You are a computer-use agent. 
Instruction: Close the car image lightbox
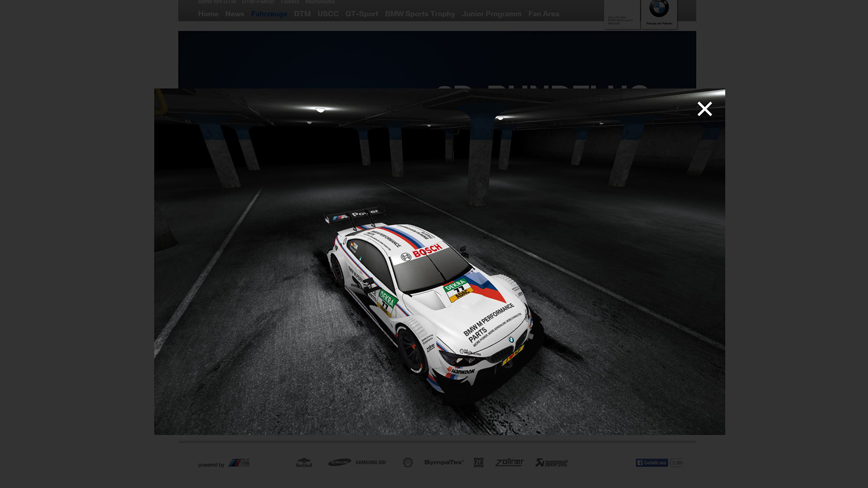704,109
